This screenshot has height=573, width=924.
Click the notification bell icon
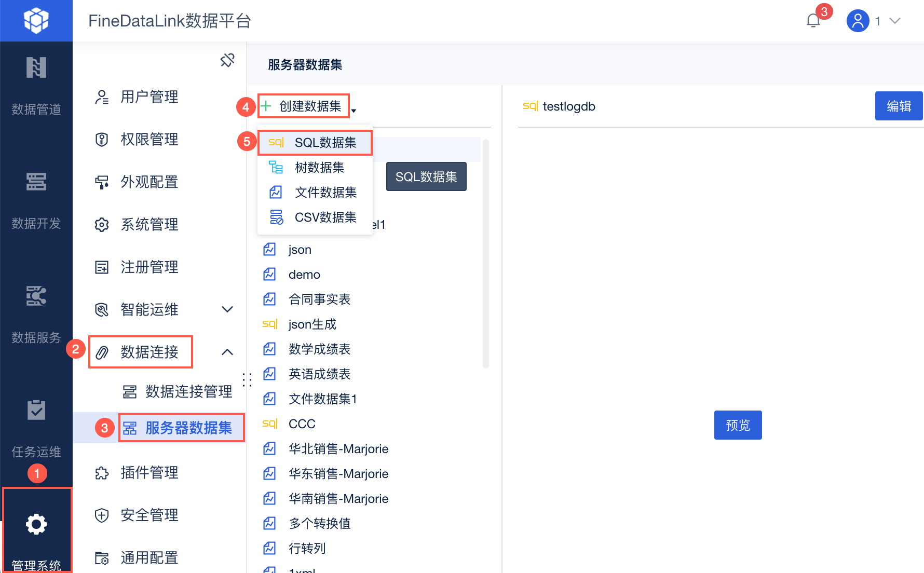pos(813,21)
